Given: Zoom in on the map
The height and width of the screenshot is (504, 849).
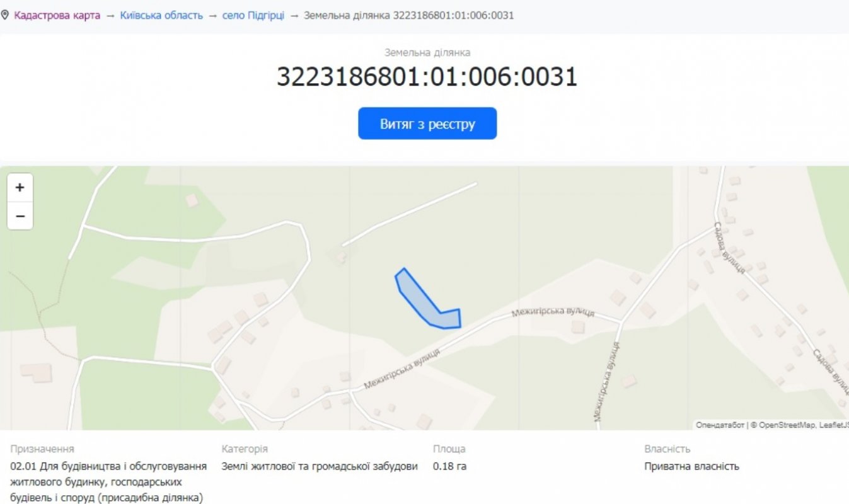Looking at the screenshot, I should [x=20, y=188].
